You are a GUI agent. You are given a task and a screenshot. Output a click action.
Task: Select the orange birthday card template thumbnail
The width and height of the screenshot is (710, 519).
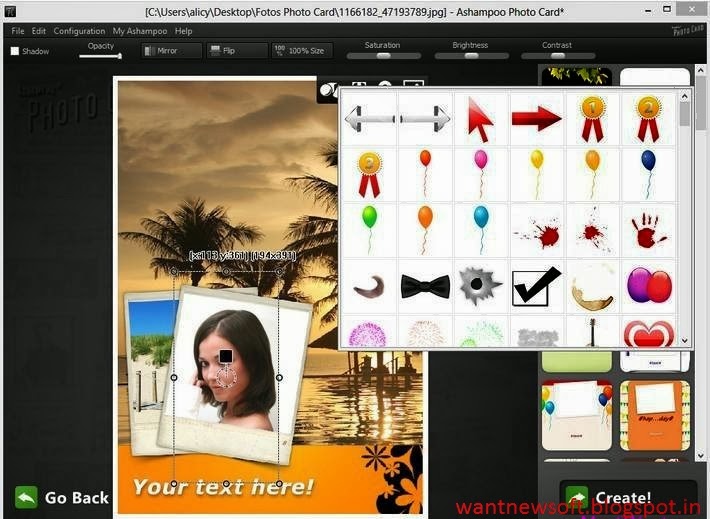pyautogui.click(x=654, y=416)
